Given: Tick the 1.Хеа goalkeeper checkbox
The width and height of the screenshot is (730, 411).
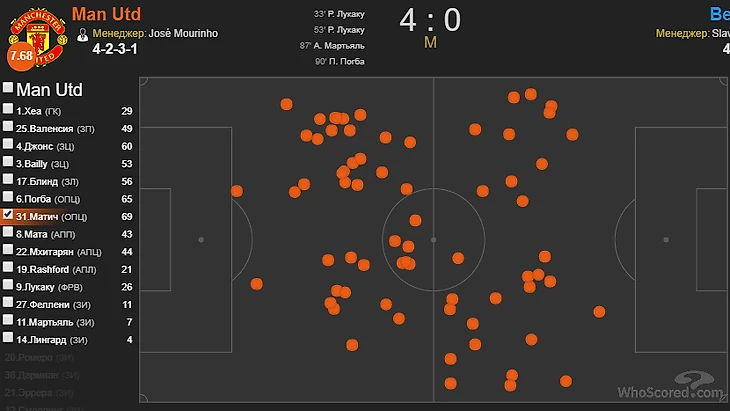Looking at the screenshot, I should pyautogui.click(x=8, y=110).
